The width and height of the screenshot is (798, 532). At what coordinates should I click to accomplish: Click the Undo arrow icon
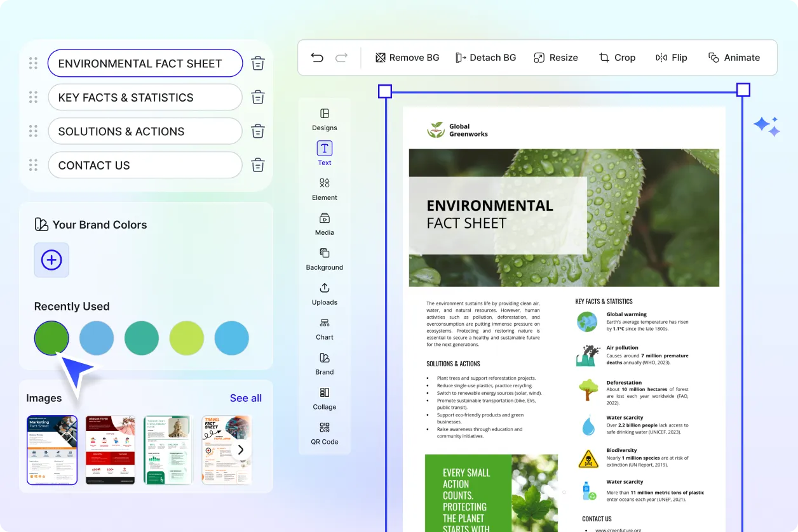[x=317, y=57]
